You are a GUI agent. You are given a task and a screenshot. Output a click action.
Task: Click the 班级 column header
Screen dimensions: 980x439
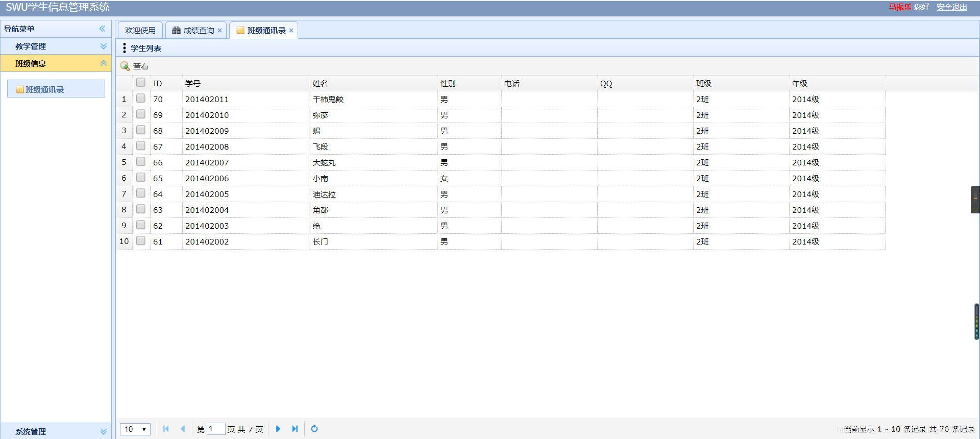click(x=741, y=83)
